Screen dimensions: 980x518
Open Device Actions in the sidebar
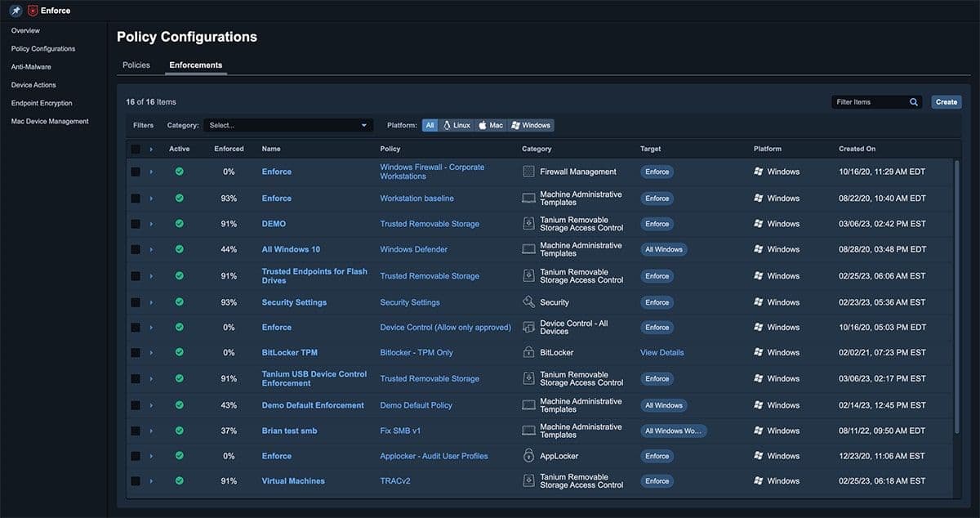33,85
